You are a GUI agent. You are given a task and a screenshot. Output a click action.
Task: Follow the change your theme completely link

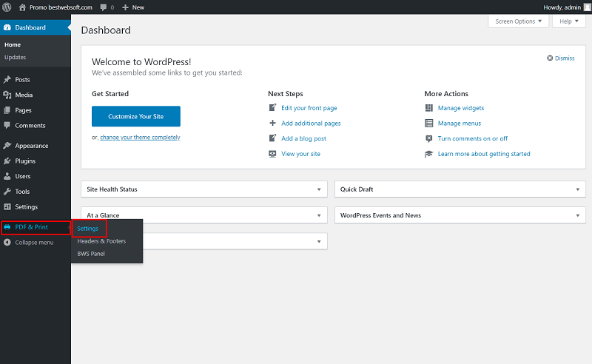click(x=140, y=138)
